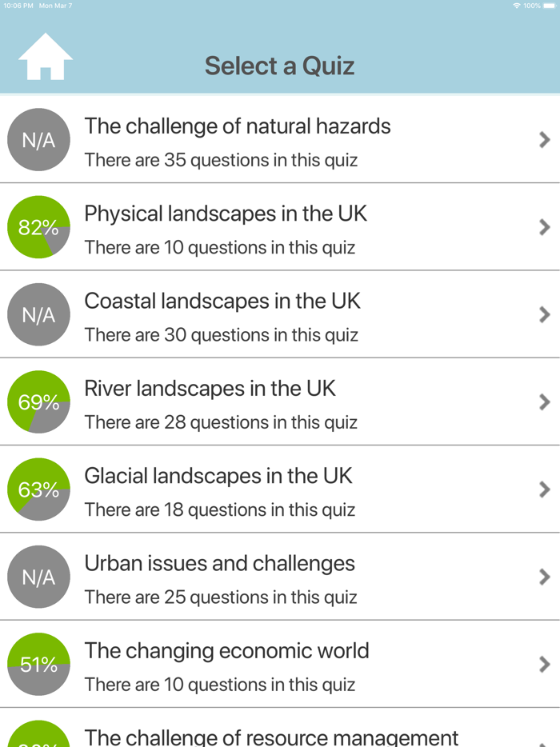The image size is (560, 747).
Task: Click the 69% score circle
Action: click(x=38, y=401)
